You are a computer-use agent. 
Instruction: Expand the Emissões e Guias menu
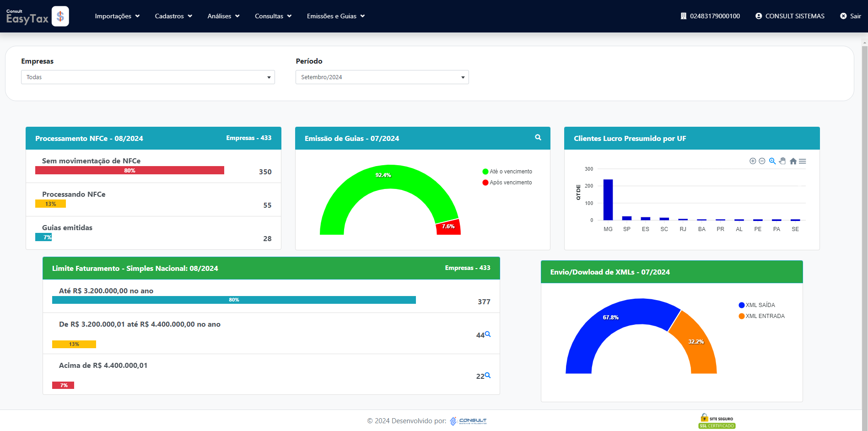336,16
